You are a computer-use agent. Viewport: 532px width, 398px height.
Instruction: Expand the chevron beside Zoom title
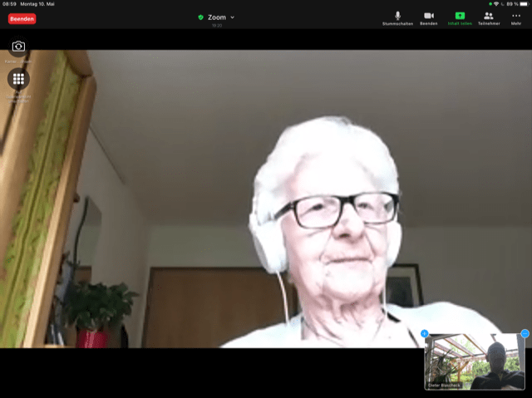click(x=232, y=17)
